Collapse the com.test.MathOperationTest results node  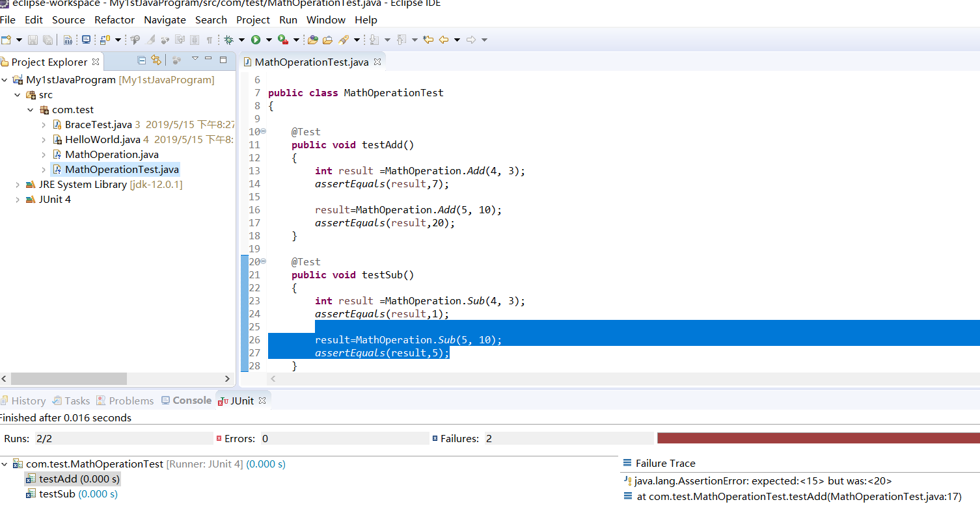pyautogui.click(x=5, y=464)
